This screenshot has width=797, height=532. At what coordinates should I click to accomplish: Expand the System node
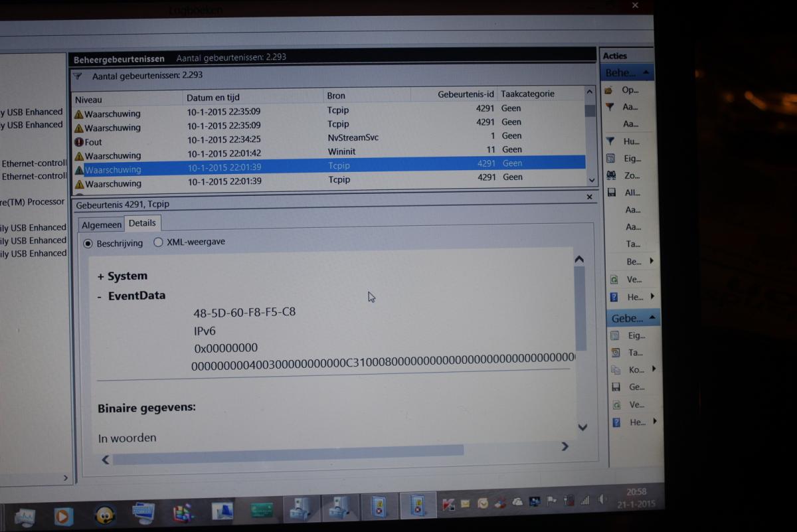(x=100, y=276)
